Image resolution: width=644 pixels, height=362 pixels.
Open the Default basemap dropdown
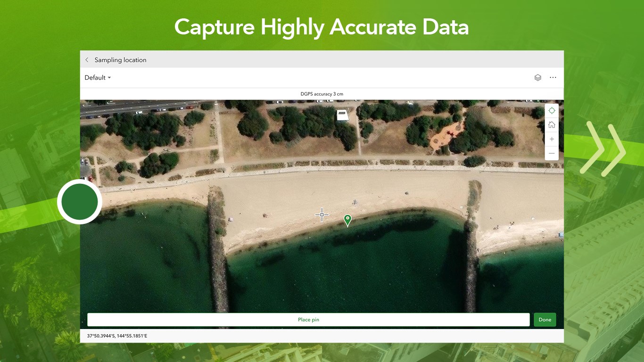[x=98, y=78]
